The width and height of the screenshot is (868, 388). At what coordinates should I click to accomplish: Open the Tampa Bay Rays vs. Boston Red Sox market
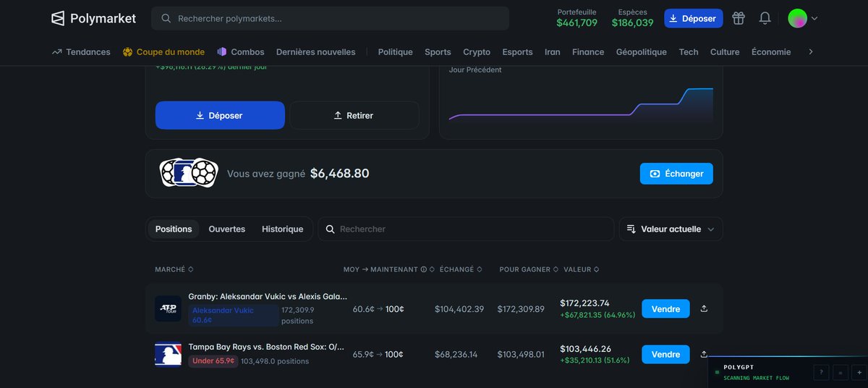pyautogui.click(x=266, y=347)
